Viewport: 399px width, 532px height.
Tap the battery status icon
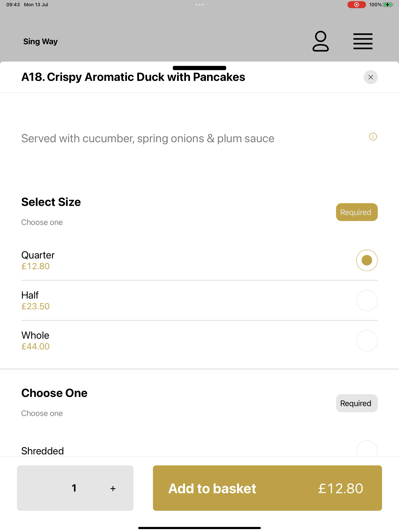(x=388, y=4)
